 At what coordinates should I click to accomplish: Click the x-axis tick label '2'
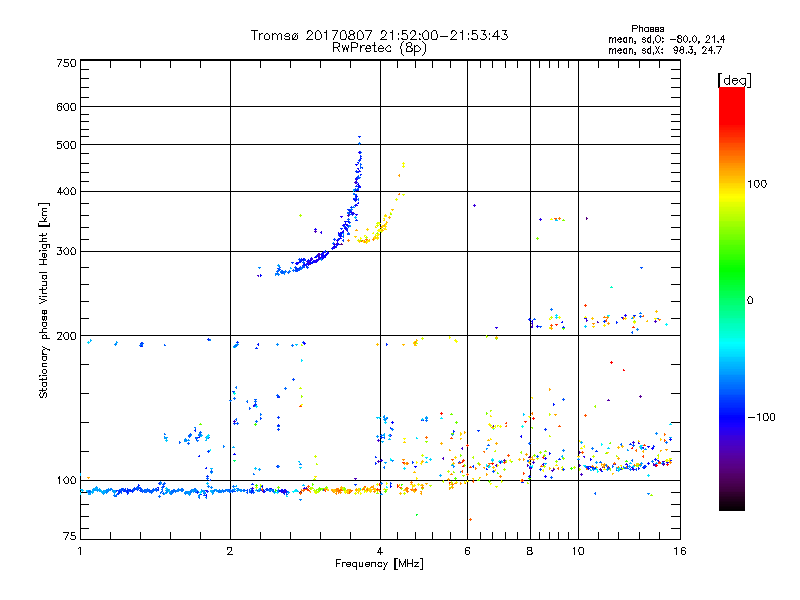pos(230,551)
